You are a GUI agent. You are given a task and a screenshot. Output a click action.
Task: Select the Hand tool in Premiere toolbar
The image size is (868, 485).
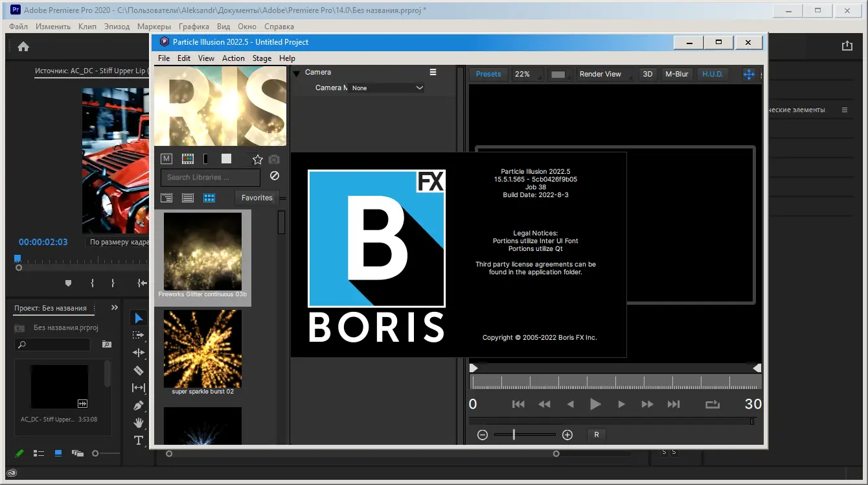tap(138, 423)
